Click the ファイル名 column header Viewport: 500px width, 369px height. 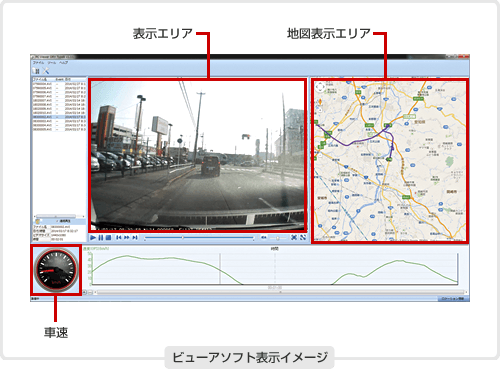(x=40, y=79)
